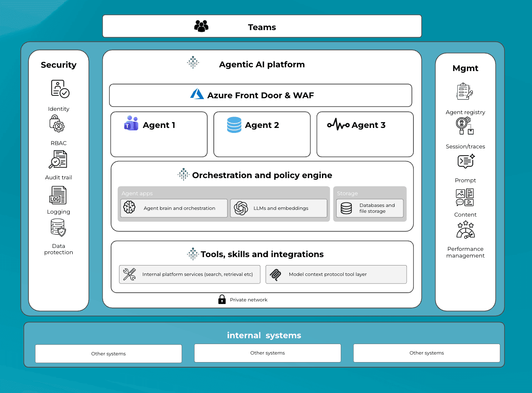532x393 pixels.
Task: Click the MCP icon on Model context protocol layer
Action: coord(276,274)
